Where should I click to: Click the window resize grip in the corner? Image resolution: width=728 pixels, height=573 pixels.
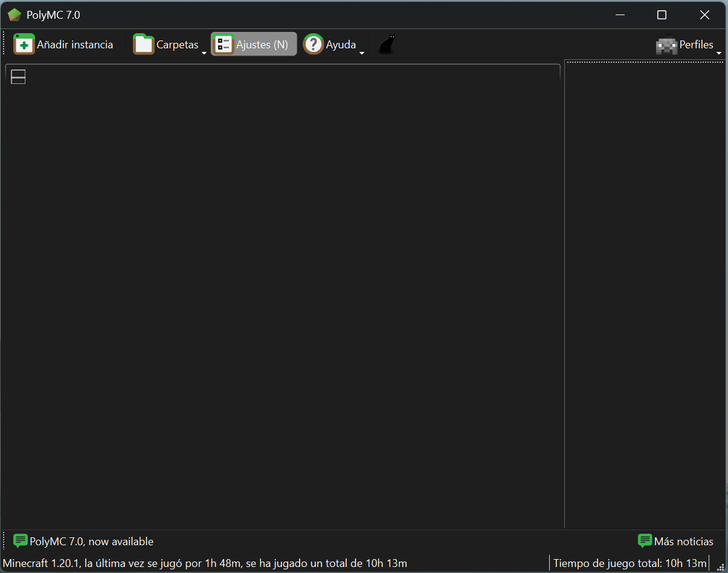coord(720,566)
